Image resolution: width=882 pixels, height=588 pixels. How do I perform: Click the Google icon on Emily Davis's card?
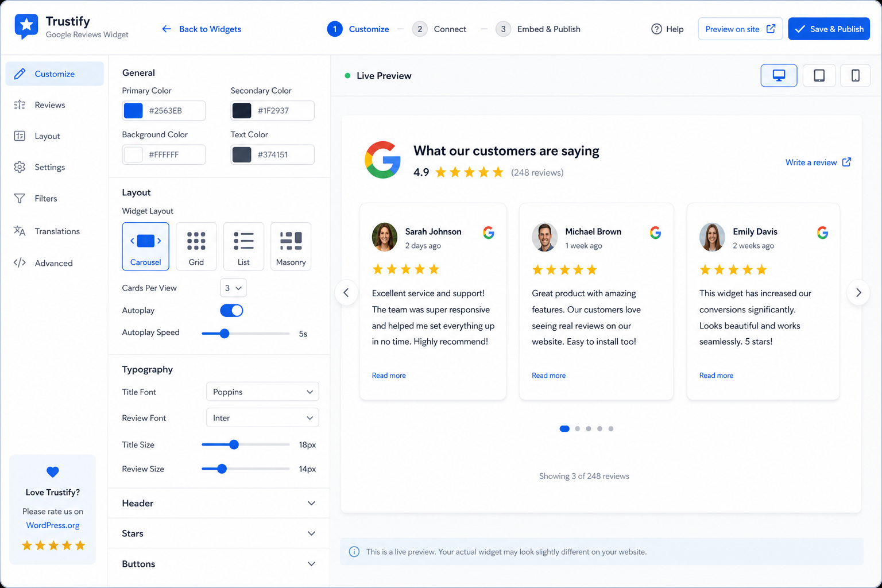[822, 233]
